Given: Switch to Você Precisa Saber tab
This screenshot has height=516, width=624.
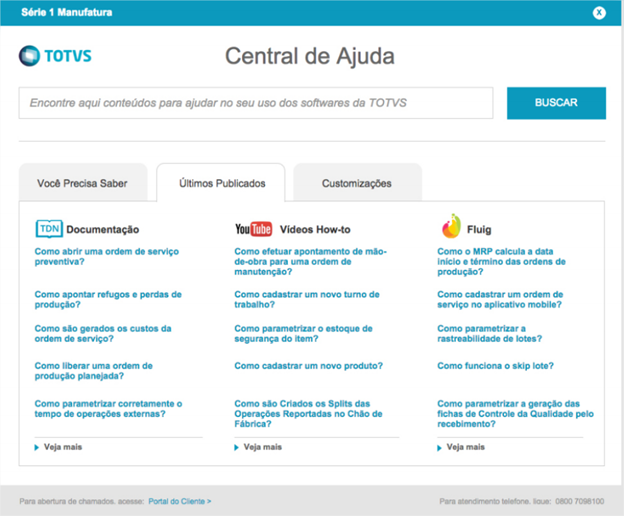Looking at the screenshot, I should (83, 183).
